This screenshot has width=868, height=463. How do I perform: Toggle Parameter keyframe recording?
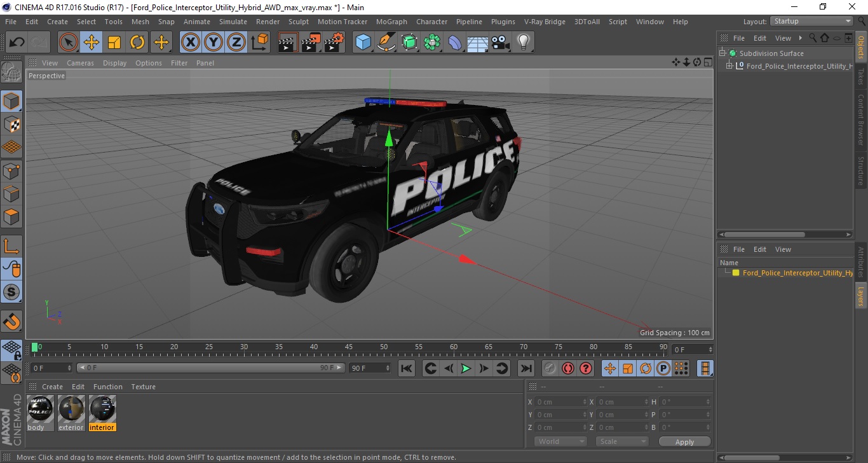(663, 368)
